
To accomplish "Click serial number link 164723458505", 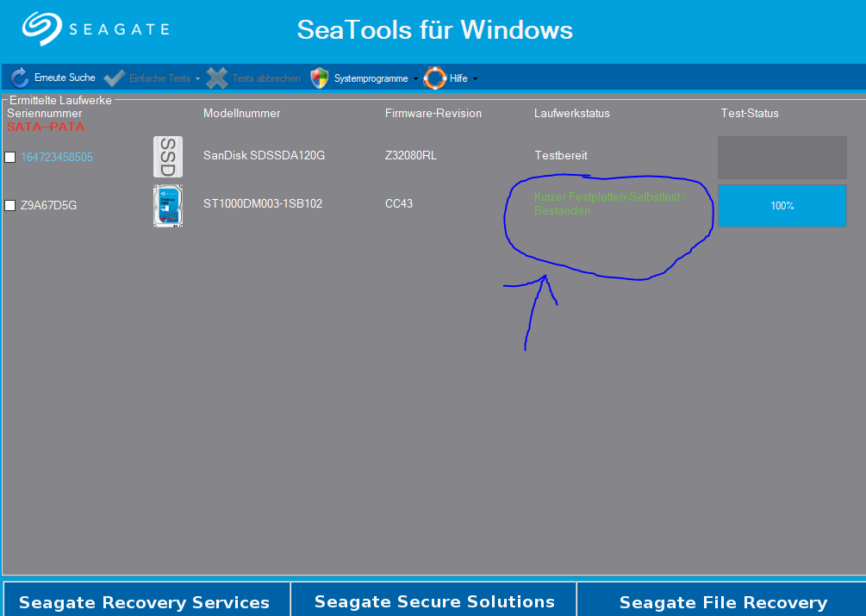I will pyautogui.click(x=57, y=158).
